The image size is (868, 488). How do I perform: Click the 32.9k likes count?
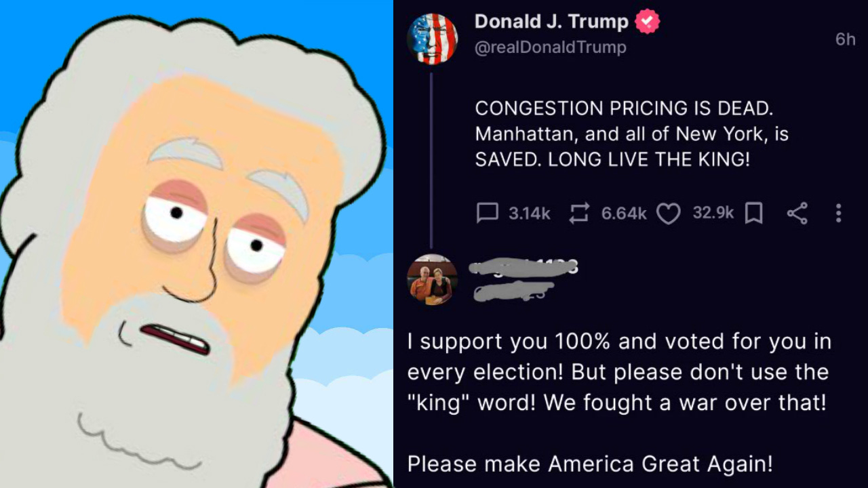pyautogui.click(x=713, y=213)
